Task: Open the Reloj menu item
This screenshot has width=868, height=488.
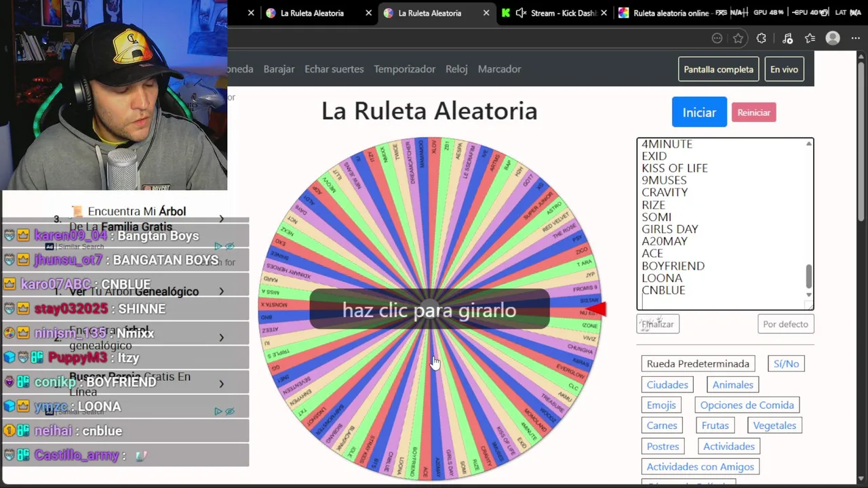Action: point(456,69)
